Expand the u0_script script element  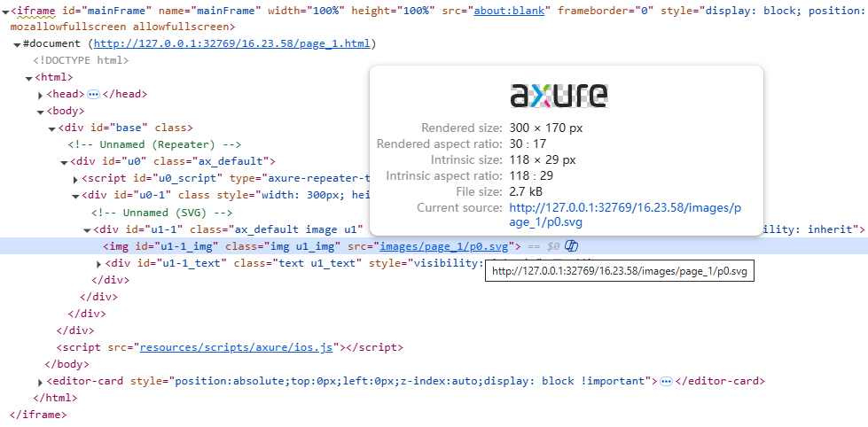tap(75, 180)
